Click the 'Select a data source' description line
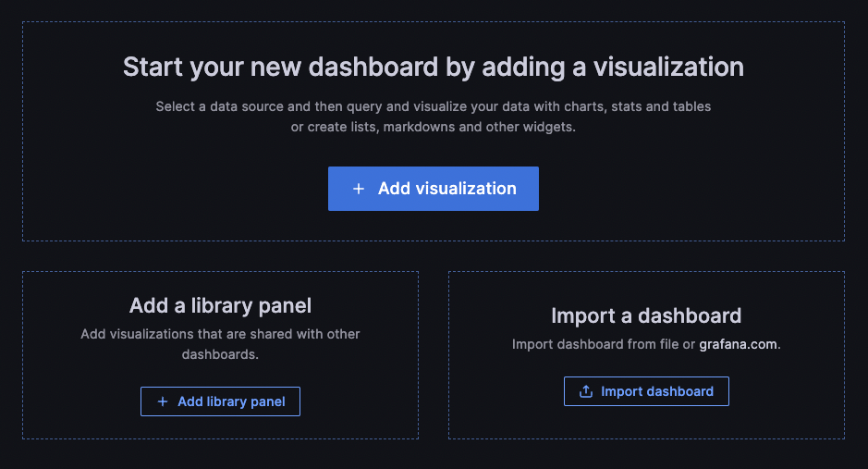The width and height of the screenshot is (868, 469). 433,106
